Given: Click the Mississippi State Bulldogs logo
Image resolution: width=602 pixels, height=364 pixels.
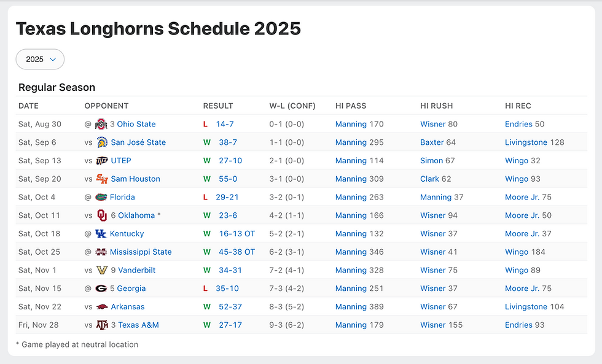Looking at the screenshot, I should pyautogui.click(x=101, y=252).
